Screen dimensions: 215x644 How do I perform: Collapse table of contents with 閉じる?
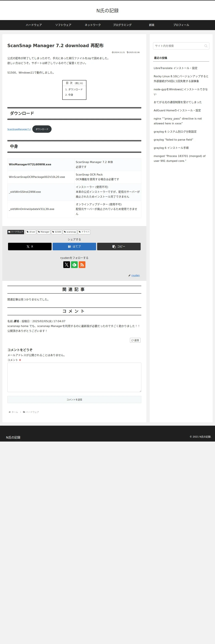point(79,83)
